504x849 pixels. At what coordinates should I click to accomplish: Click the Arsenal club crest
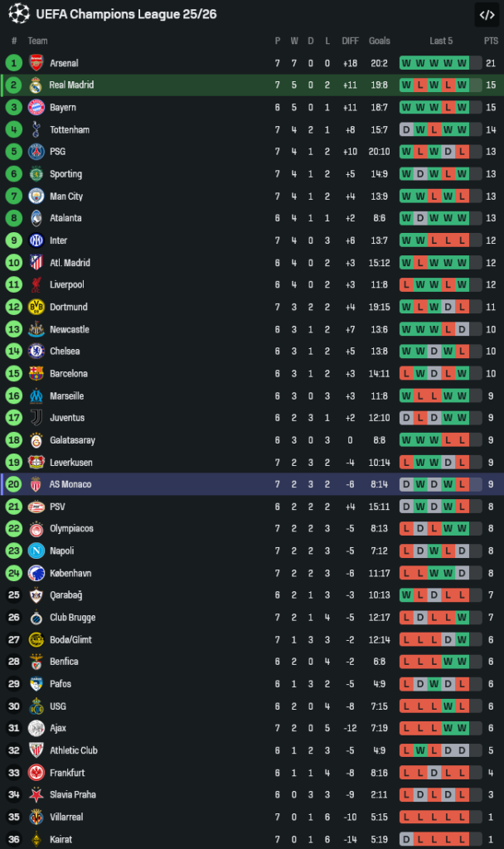[36, 63]
